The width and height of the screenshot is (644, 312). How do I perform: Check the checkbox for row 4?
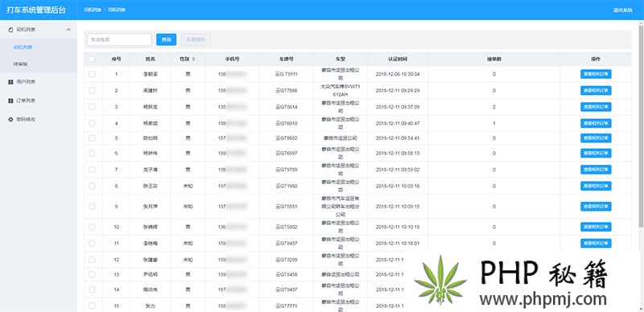(92, 123)
